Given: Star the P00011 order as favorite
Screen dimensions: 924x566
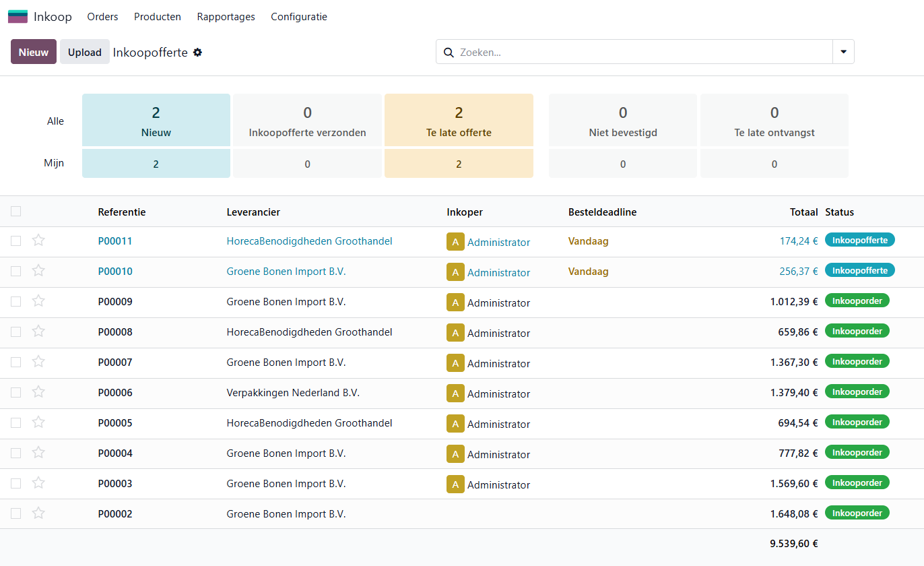Looking at the screenshot, I should 38,241.
